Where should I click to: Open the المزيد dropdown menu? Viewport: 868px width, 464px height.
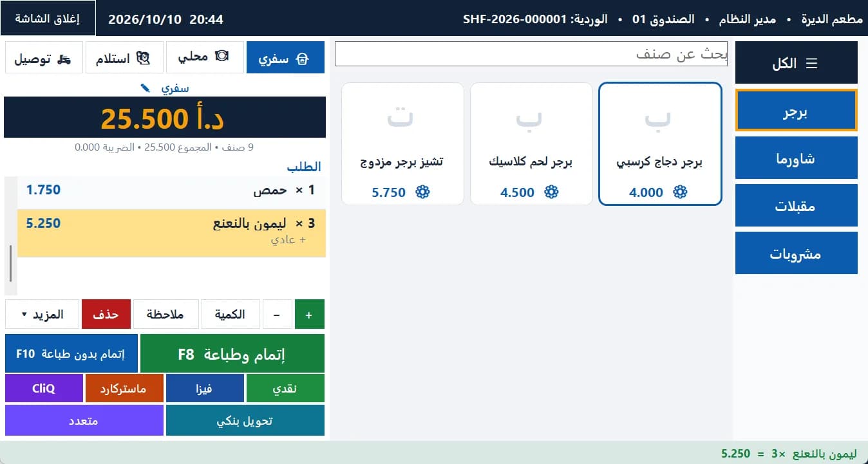click(42, 315)
